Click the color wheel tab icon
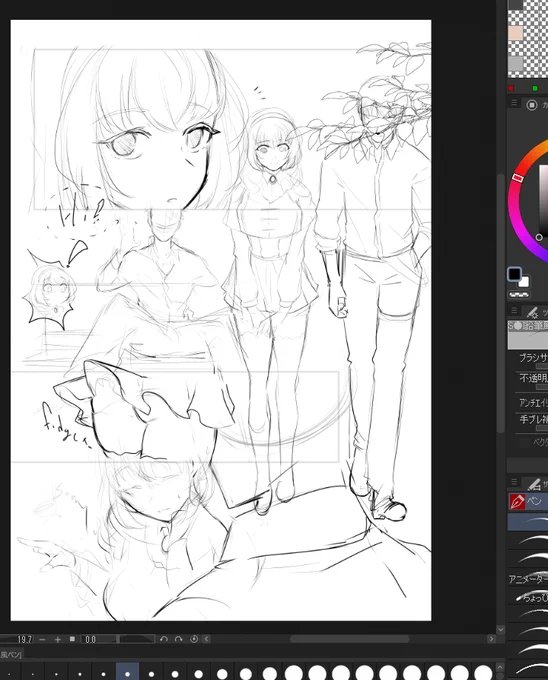548x680 pixels. (x=532, y=105)
